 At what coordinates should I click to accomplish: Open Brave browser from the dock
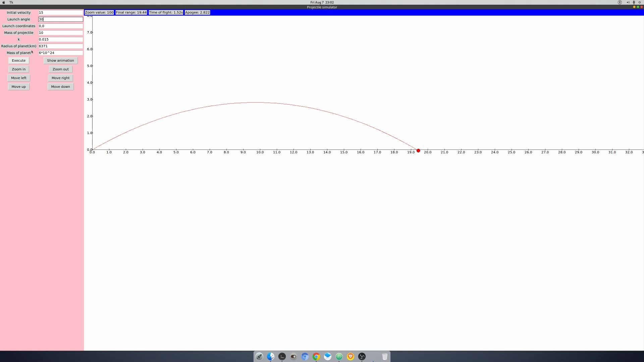[x=351, y=357]
